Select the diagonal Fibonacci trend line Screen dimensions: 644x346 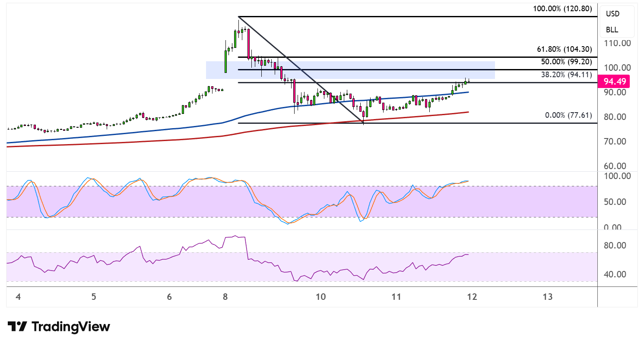301,70
